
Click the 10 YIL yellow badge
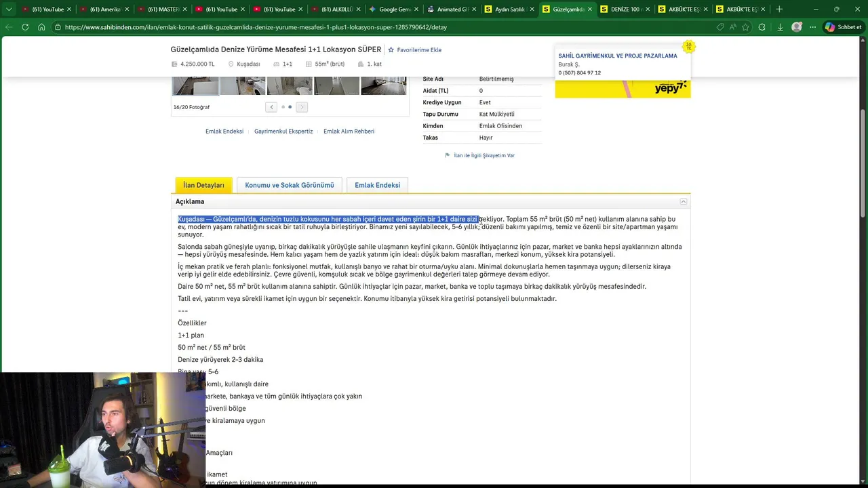coord(689,46)
